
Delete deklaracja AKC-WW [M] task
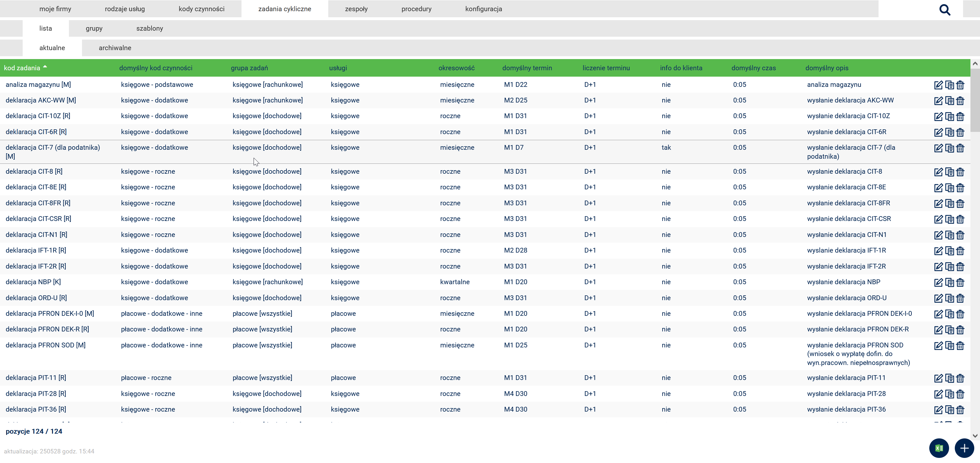click(960, 101)
